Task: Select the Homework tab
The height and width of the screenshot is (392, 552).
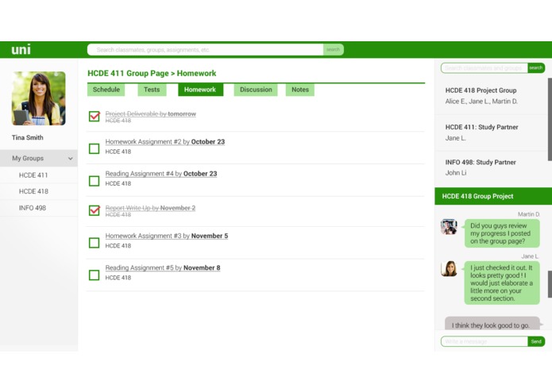Action: tap(200, 90)
